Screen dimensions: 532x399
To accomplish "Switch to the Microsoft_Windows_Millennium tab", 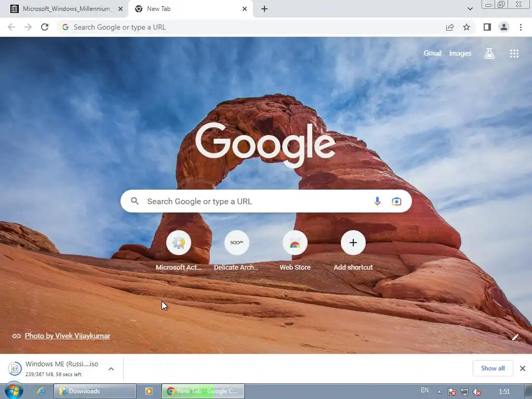I will (66, 9).
